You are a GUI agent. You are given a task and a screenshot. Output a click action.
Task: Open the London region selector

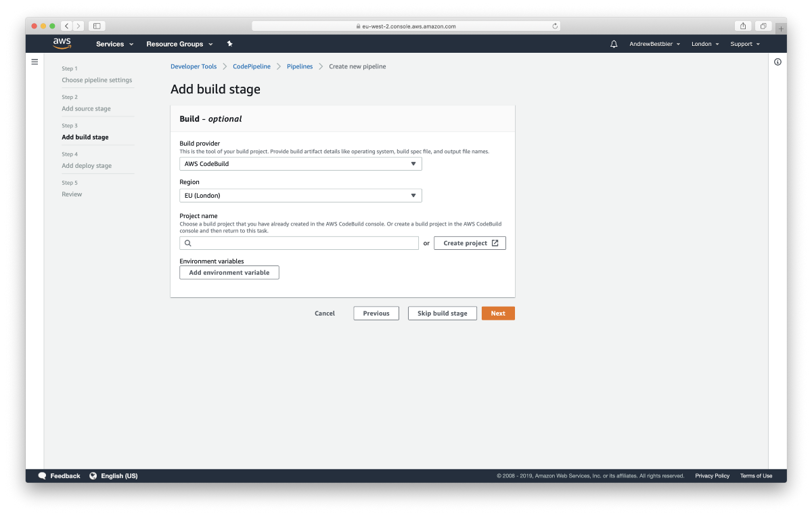[705, 44]
